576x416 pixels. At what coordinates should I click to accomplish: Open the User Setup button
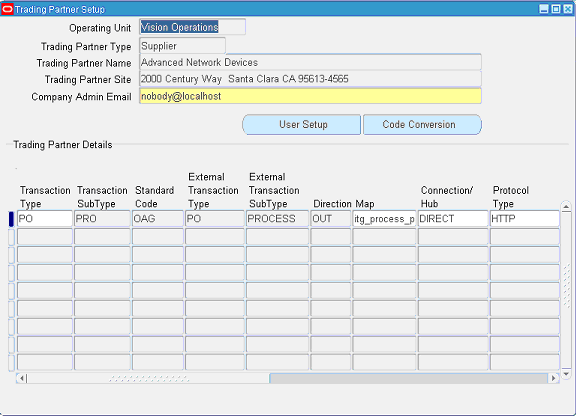pyautogui.click(x=302, y=125)
